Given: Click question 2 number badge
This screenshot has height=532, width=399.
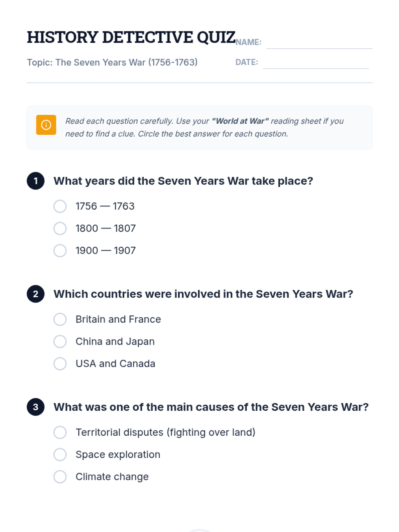Looking at the screenshot, I should point(36,294).
